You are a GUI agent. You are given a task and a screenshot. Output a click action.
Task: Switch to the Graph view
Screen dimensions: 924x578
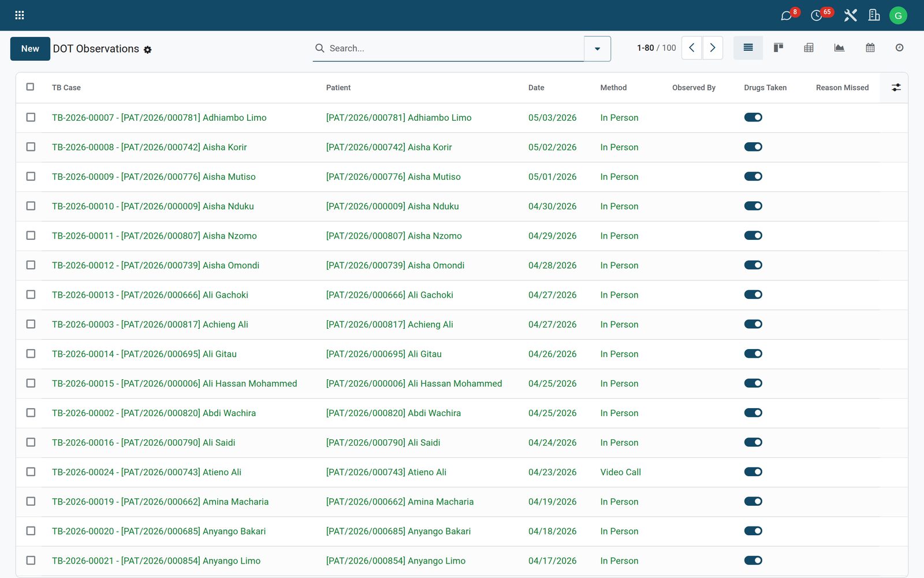[840, 48]
